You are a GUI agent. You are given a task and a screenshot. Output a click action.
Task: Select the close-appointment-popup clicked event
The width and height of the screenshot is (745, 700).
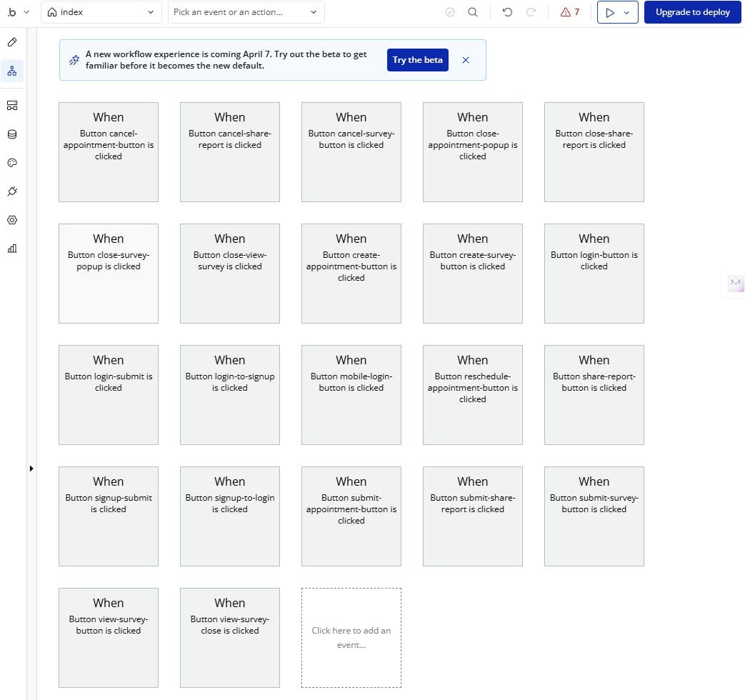pos(473,152)
